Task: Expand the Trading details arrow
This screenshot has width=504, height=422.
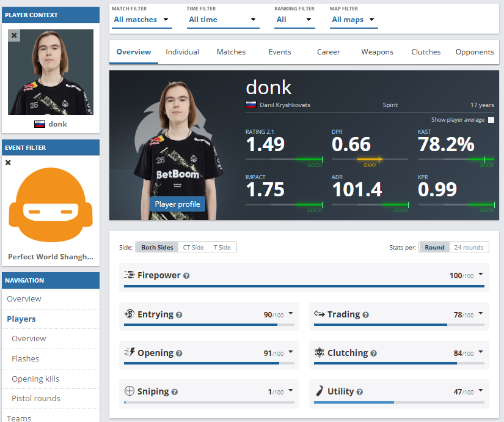Action: click(481, 313)
